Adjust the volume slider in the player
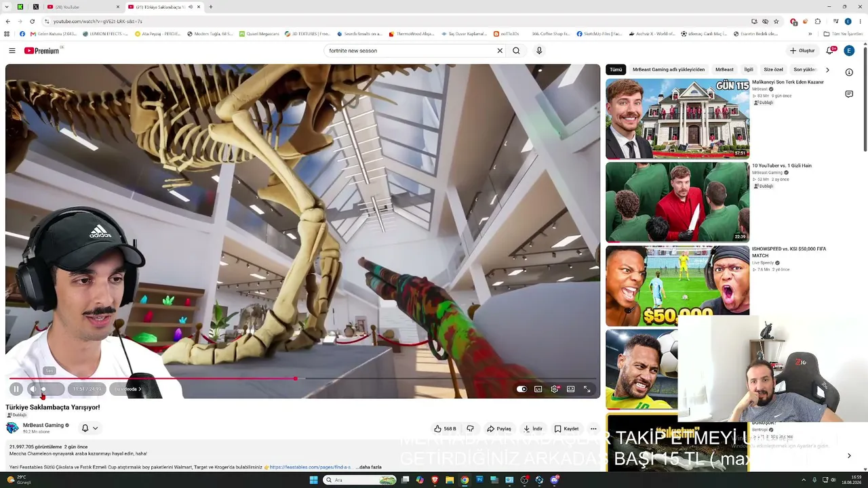 [x=52, y=389]
